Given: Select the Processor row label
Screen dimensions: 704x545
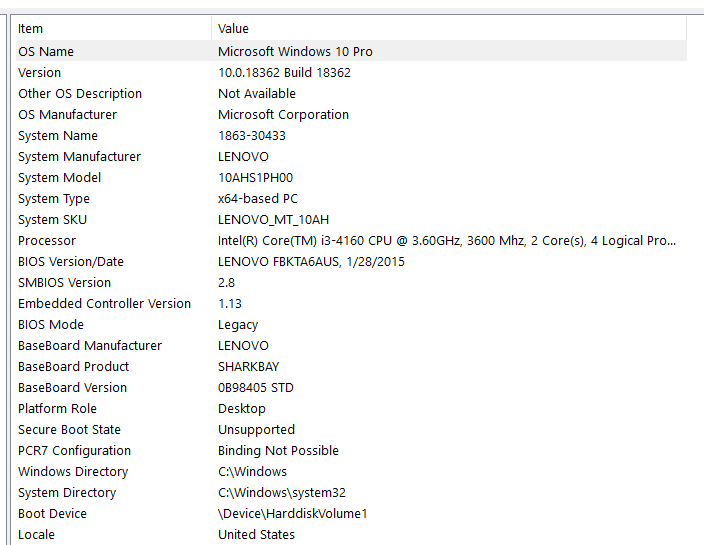Looking at the screenshot, I should [47, 241].
